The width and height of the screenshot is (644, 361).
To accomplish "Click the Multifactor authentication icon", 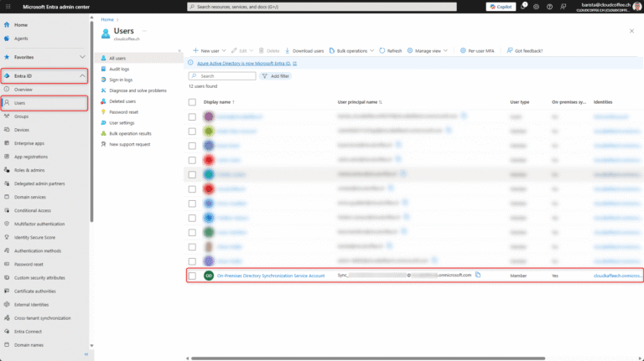I will click(7, 224).
